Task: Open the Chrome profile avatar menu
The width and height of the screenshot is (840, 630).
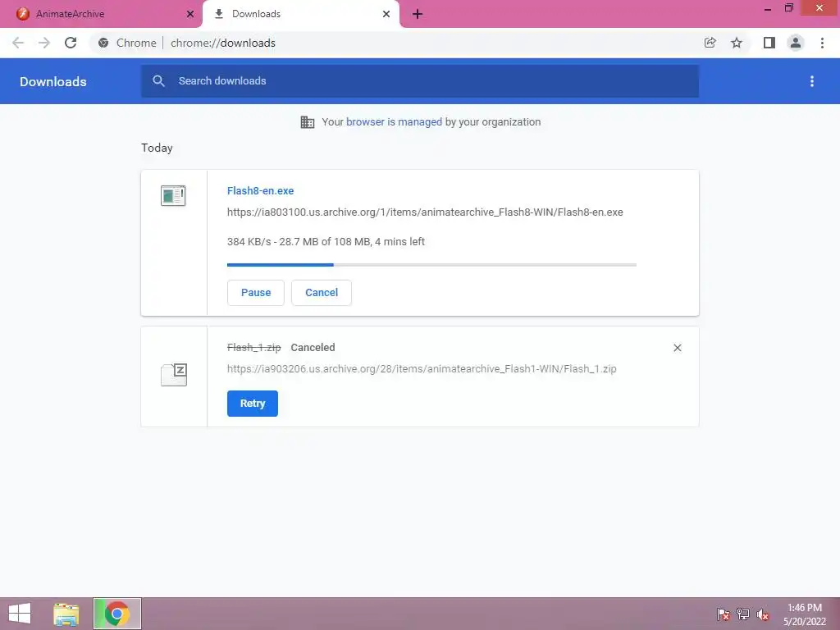Action: [796, 43]
